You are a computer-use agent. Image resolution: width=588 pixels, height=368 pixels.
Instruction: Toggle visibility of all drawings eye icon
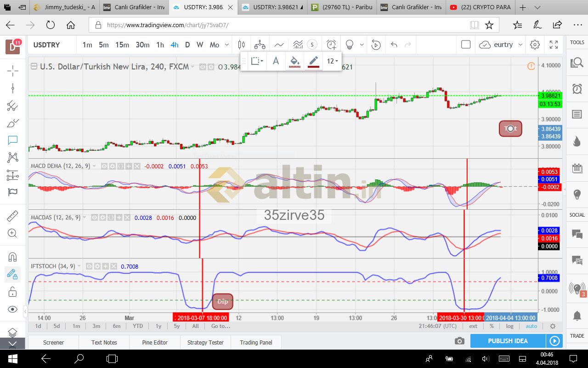pos(12,309)
